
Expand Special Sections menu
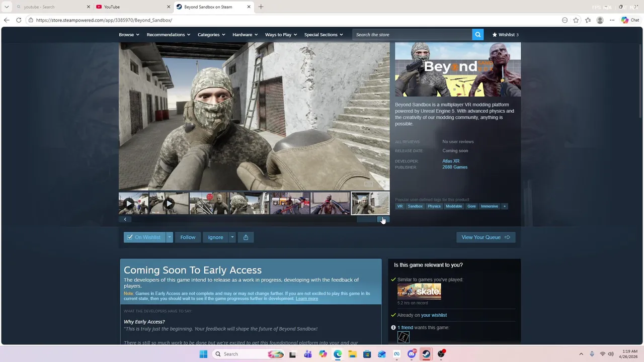pos(324,35)
